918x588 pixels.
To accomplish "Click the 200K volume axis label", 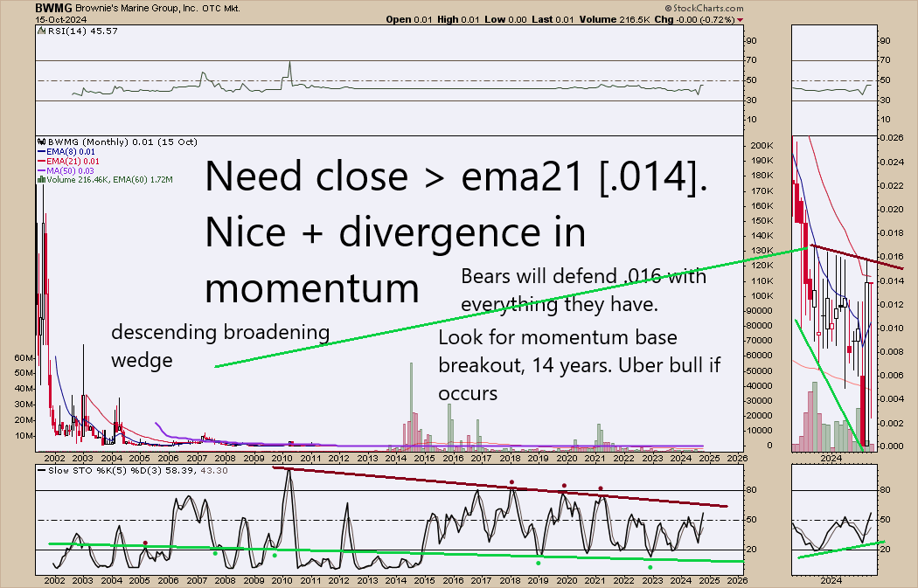I will [762, 146].
